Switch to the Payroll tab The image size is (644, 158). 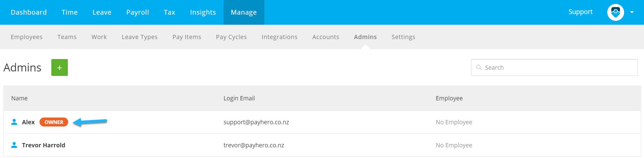pos(137,12)
